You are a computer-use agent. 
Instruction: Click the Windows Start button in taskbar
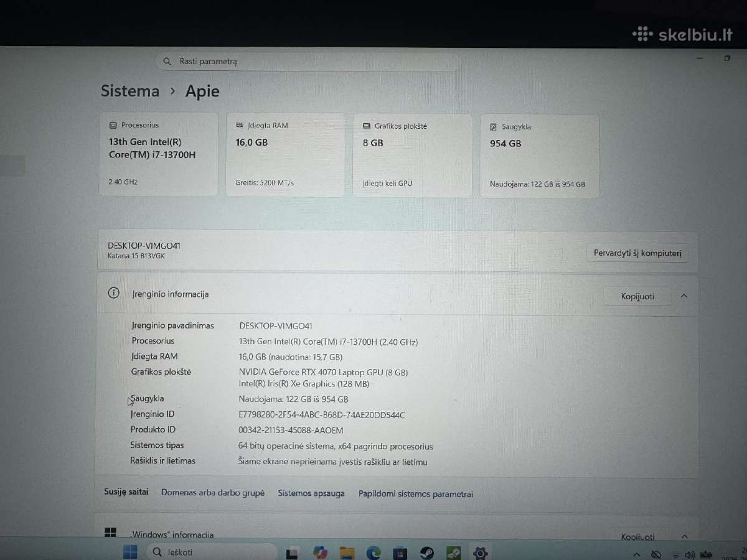(x=130, y=552)
